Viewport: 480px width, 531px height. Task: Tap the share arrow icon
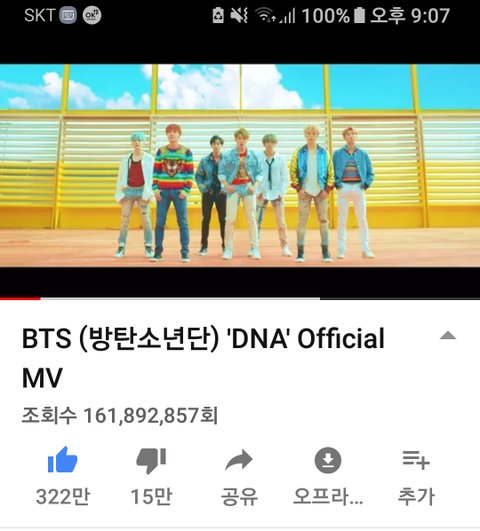point(239,460)
